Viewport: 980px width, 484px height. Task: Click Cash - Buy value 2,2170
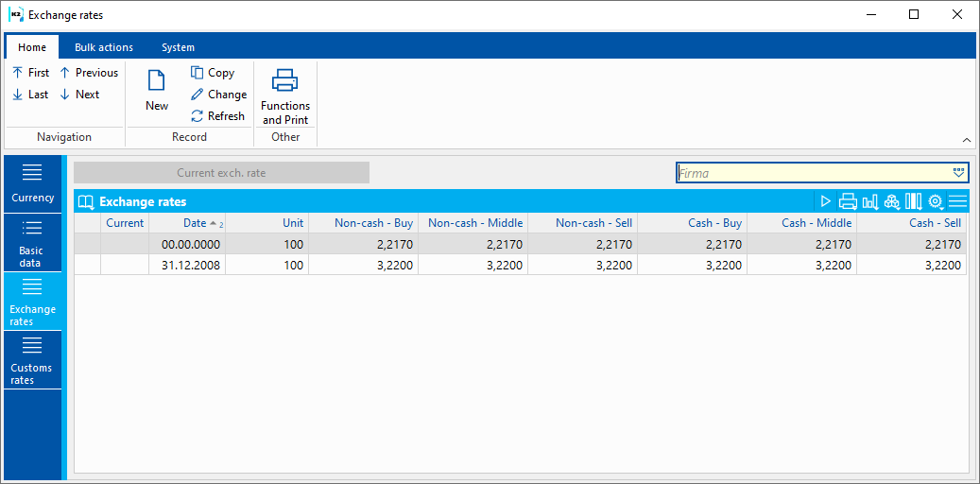point(693,244)
